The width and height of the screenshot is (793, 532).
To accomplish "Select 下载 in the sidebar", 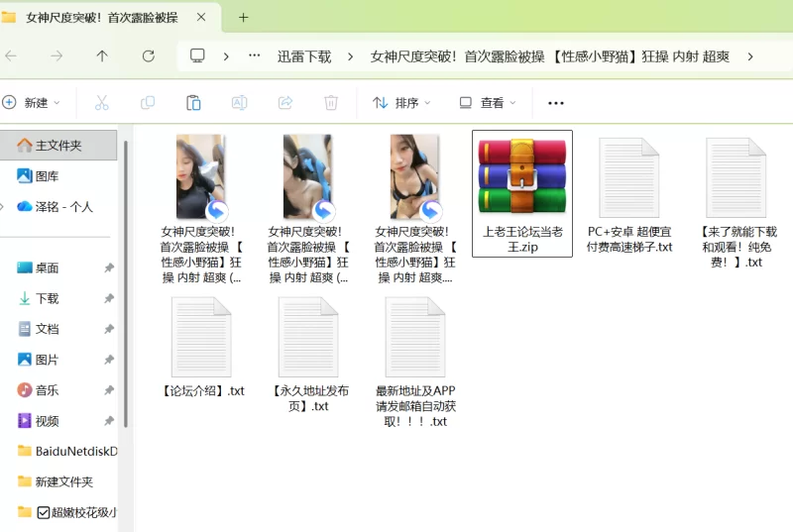I will (47, 298).
